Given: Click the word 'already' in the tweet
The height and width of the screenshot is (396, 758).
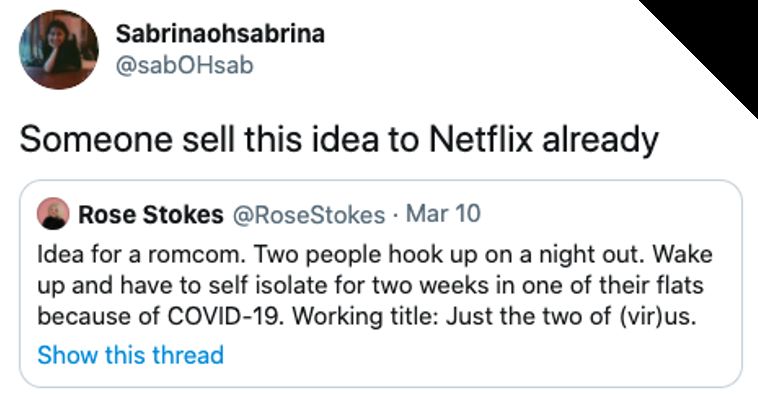Looking at the screenshot, I should click(x=600, y=140).
